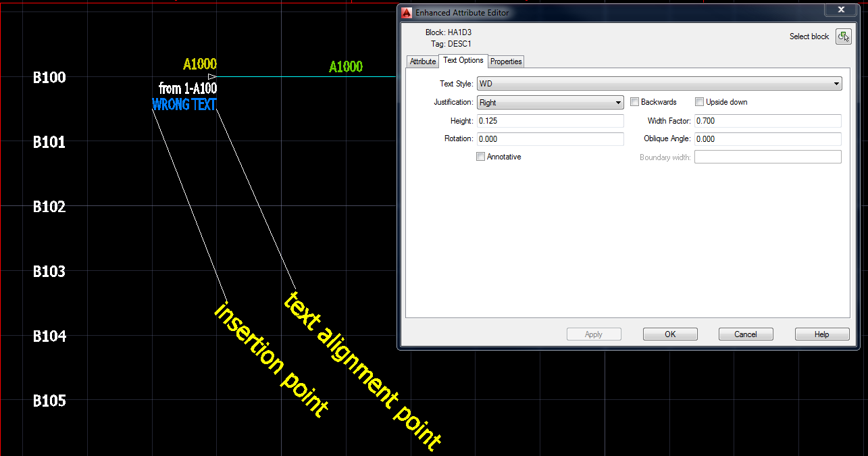Select the Rotation value field
This screenshot has width=868, height=456.
point(550,138)
